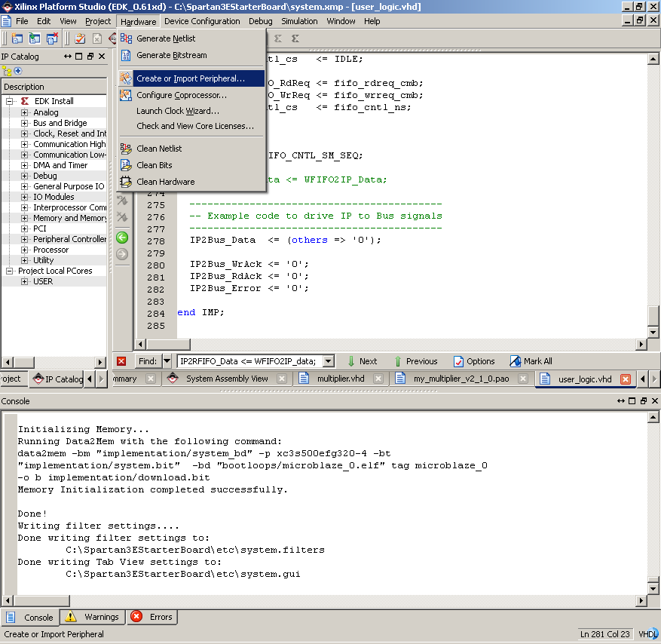Close the my_multiplier_v2_1_0.pao tab

[x=523, y=379]
